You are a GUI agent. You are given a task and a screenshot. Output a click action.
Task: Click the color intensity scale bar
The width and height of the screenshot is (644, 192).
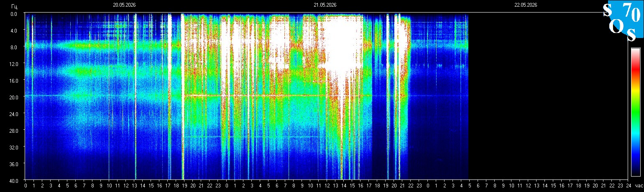635,112
